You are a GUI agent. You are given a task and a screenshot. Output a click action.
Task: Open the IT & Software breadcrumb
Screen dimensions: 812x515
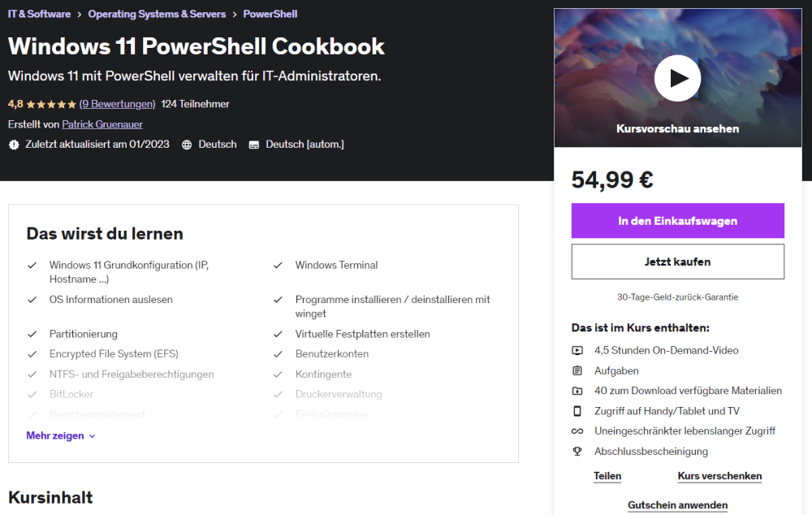[39, 14]
